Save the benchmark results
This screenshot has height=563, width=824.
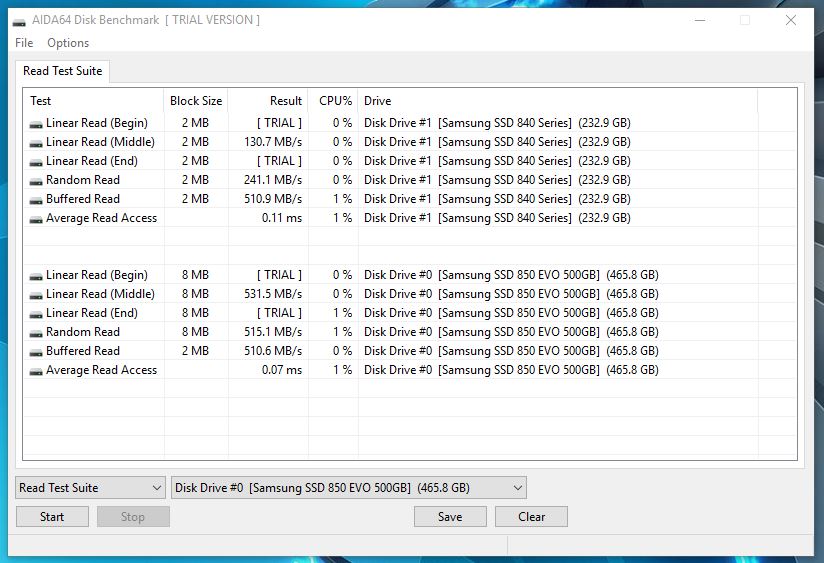[x=450, y=517]
